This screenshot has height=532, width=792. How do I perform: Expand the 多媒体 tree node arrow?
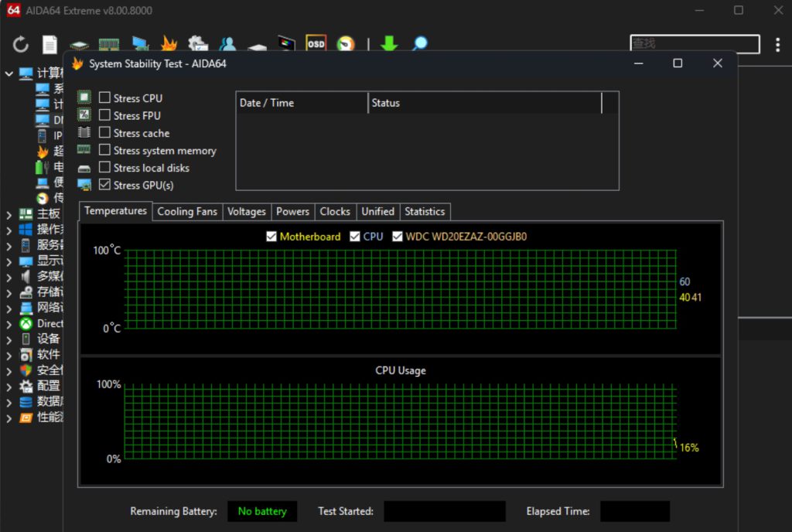tap(9, 277)
